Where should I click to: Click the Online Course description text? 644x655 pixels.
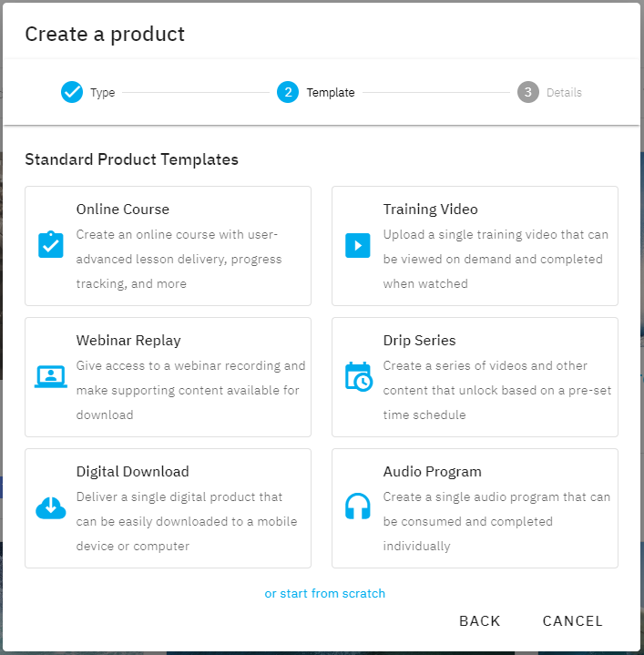179,259
